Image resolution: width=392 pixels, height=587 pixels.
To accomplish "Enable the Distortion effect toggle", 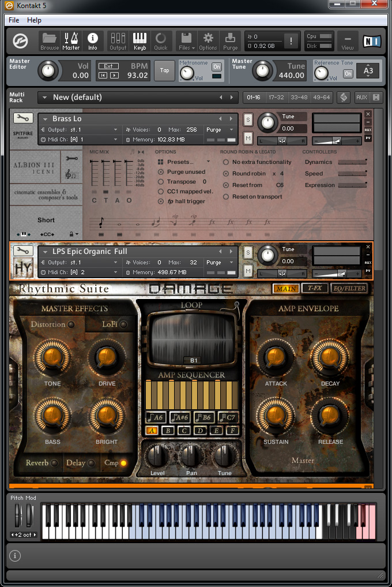I will [71, 324].
